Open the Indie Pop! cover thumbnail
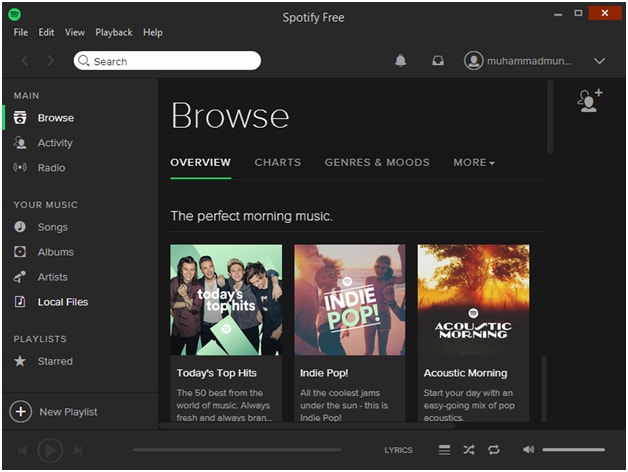The height and width of the screenshot is (472, 628). tap(350, 300)
